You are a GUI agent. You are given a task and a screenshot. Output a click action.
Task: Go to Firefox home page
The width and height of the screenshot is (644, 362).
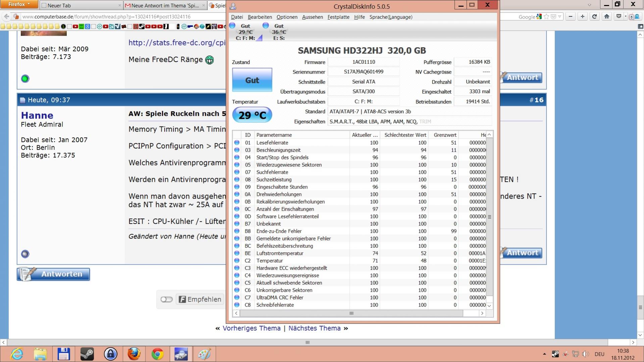(x=606, y=16)
